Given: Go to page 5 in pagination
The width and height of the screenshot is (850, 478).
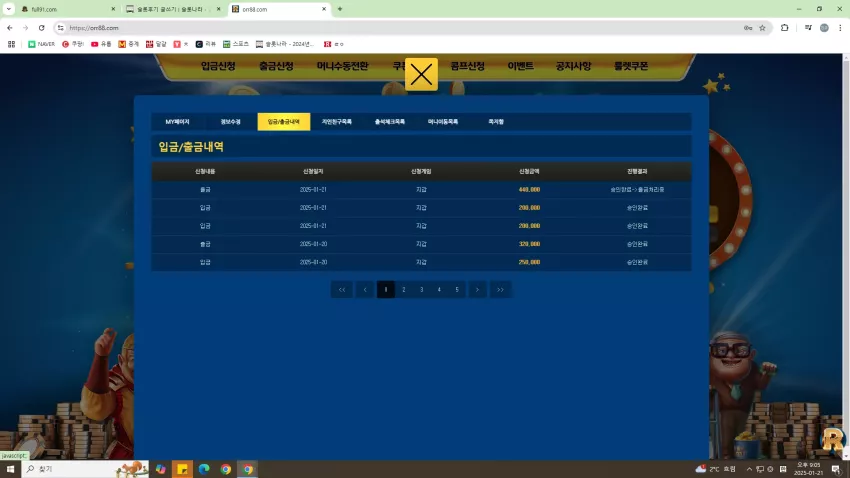Looking at the screenshot, I should tap(457, 289).
